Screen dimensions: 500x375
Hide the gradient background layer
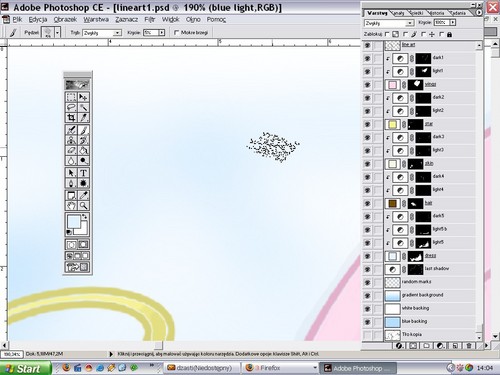click(367, 295)
